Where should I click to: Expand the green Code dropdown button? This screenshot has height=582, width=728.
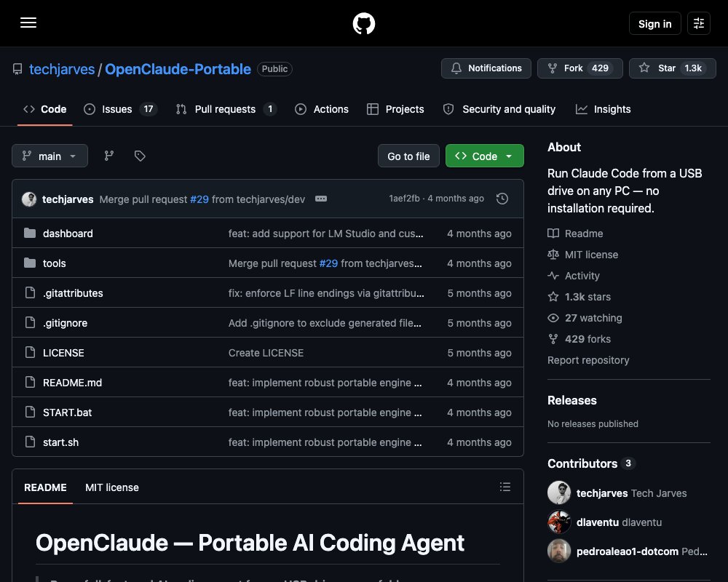(485, 156)
